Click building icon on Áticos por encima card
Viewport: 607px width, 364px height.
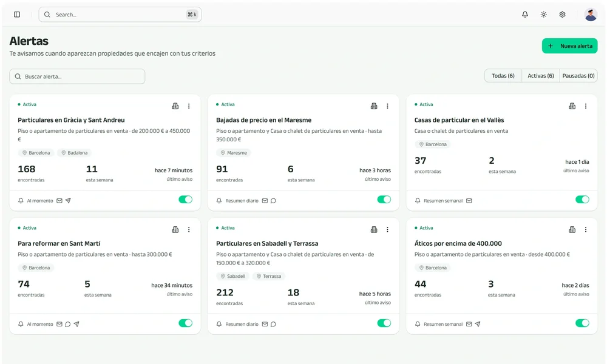(572, 229)
